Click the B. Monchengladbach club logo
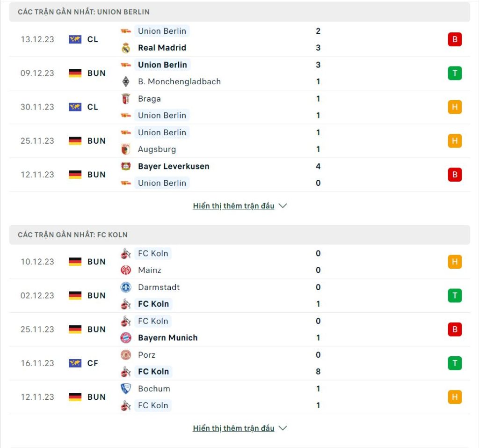The width and height of the screenshot is (479, 448). (x=126, y=81)
